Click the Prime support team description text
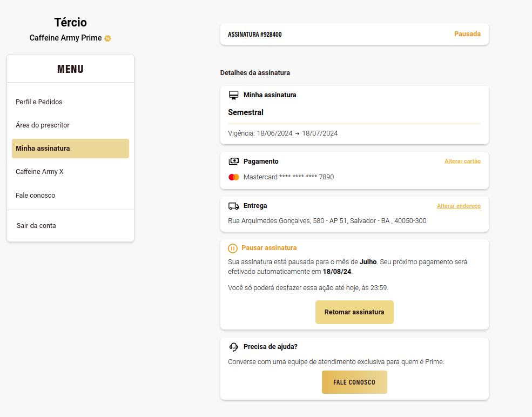This screenshot has height=417, width=532. (x=336, y=362)
